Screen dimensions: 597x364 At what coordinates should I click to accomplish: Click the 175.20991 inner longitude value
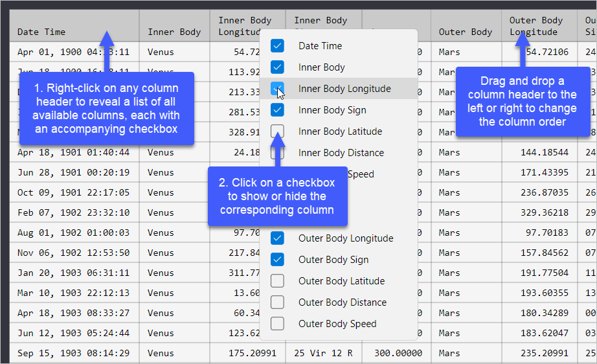coord(252,353)
